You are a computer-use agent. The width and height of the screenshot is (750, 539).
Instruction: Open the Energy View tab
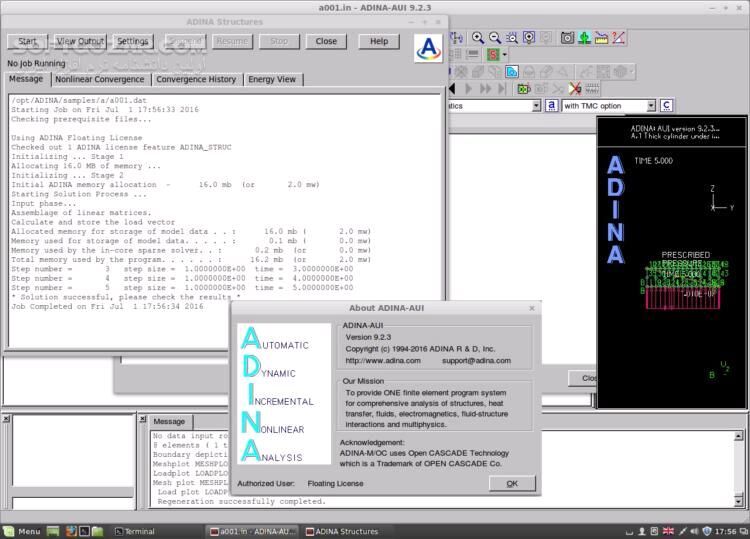pos(272,79)
